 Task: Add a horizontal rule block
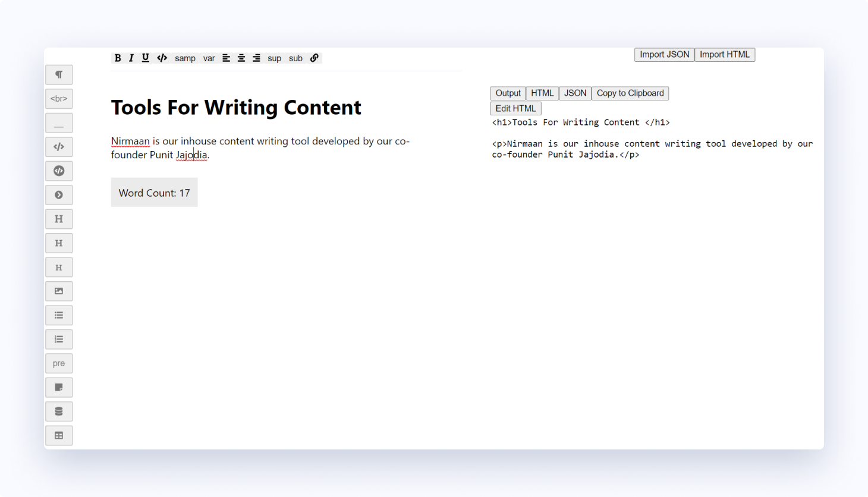pyautogui.click(x=59, y=122)
